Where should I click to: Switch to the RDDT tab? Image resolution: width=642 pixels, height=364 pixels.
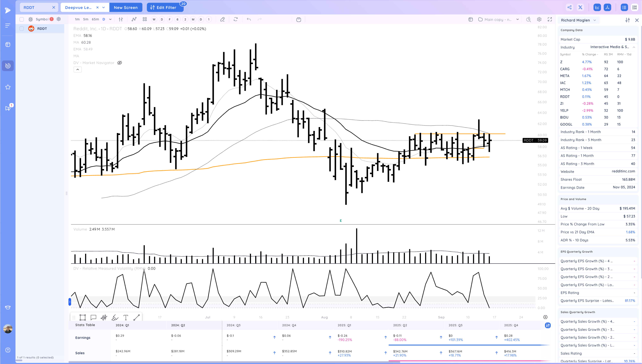pyautogui.click(x=29, y=8)
